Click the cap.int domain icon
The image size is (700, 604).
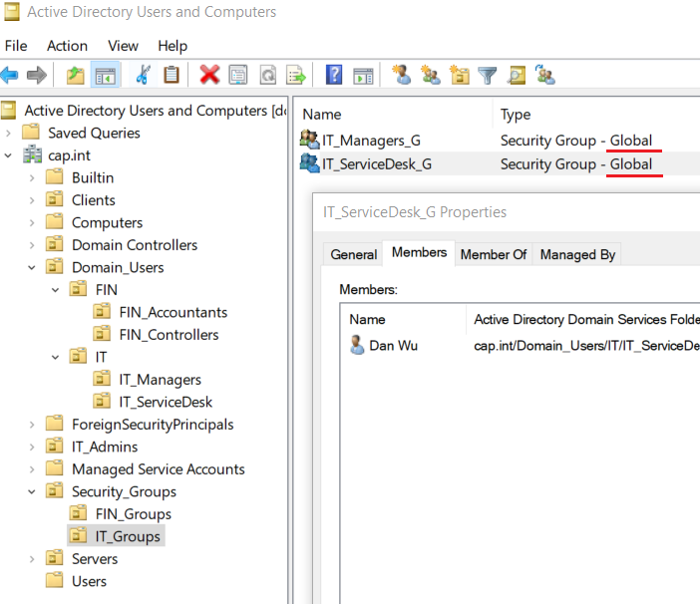click(33, 154)
